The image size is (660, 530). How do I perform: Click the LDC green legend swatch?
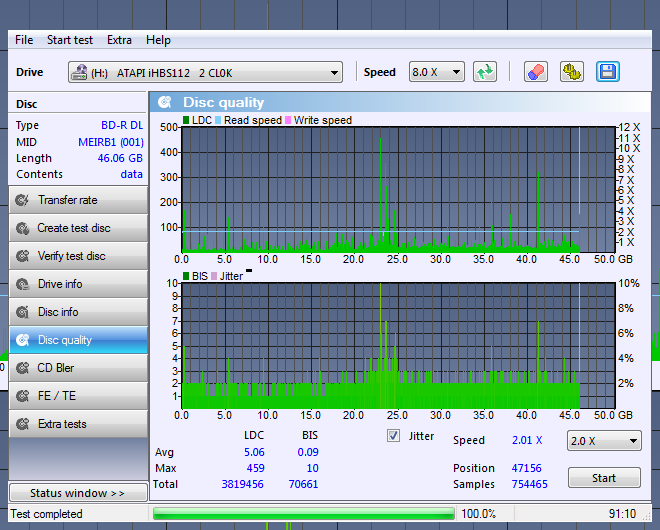(186, 120)
